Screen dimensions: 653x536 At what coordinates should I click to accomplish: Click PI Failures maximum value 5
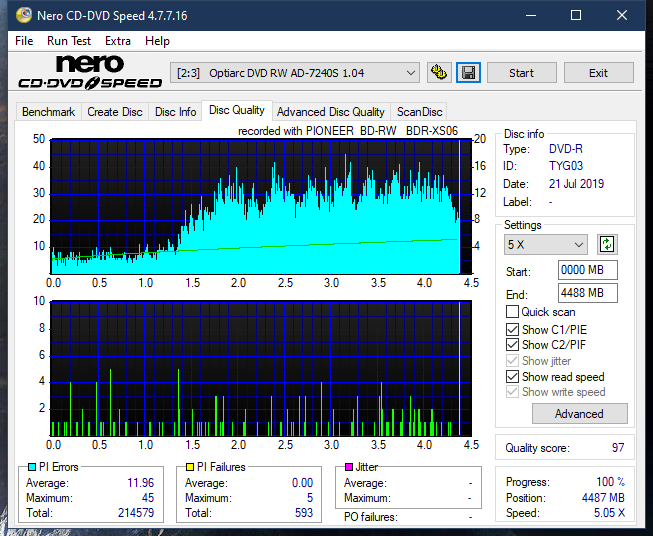[310, 498]
